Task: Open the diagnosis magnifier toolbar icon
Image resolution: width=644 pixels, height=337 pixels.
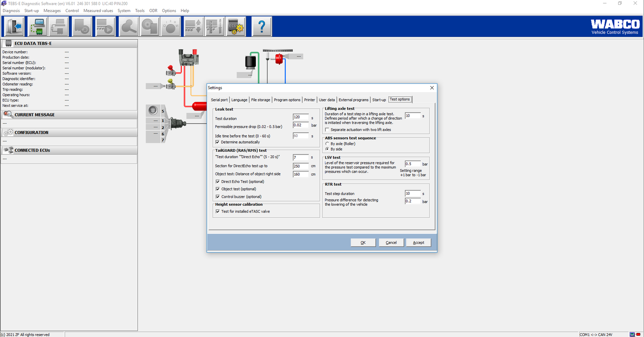Action: 128,26
